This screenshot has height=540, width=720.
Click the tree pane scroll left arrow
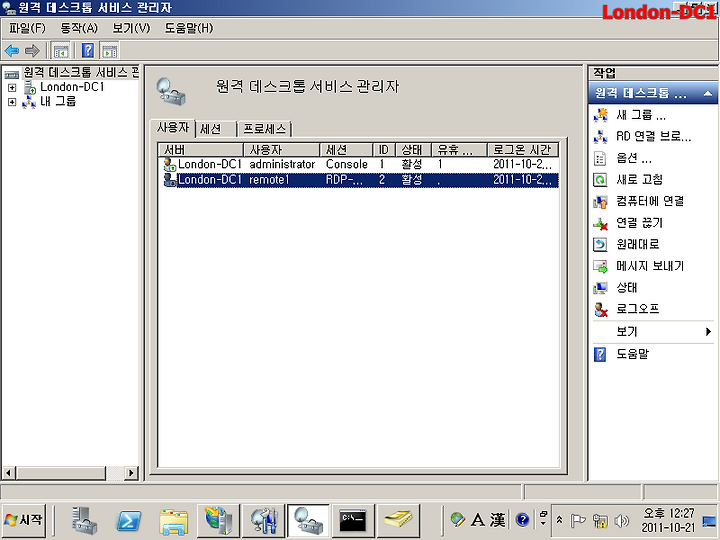[x=9, y=472]
